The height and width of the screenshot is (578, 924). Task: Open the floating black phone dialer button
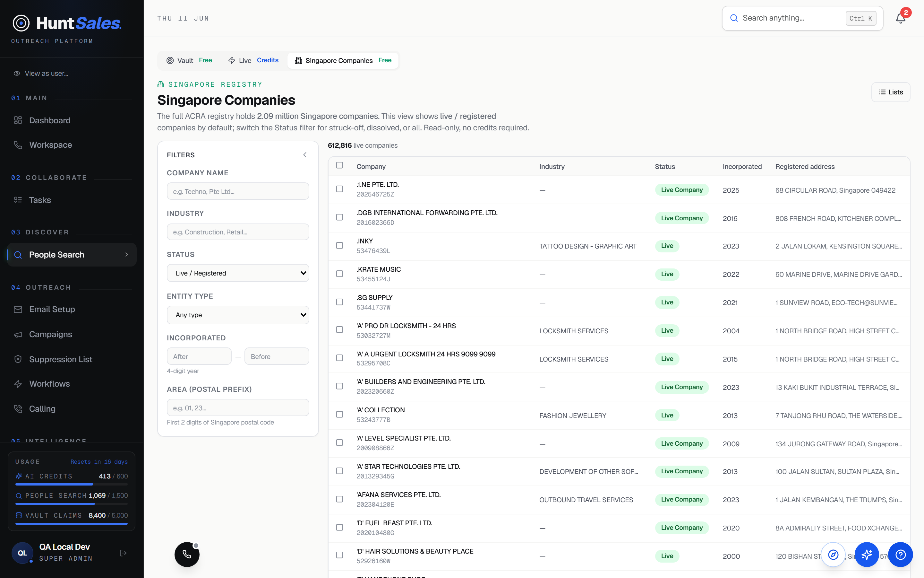point(187,554)
